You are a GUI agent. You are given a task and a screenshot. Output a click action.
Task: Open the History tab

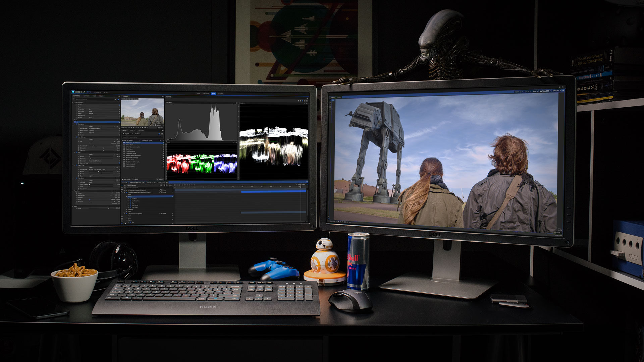click(x=141, y=130)
